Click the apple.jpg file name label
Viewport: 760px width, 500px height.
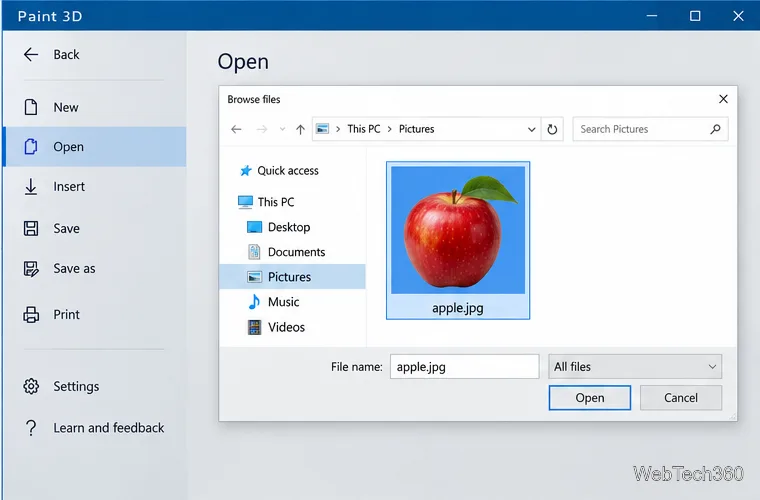coord(458,308)
